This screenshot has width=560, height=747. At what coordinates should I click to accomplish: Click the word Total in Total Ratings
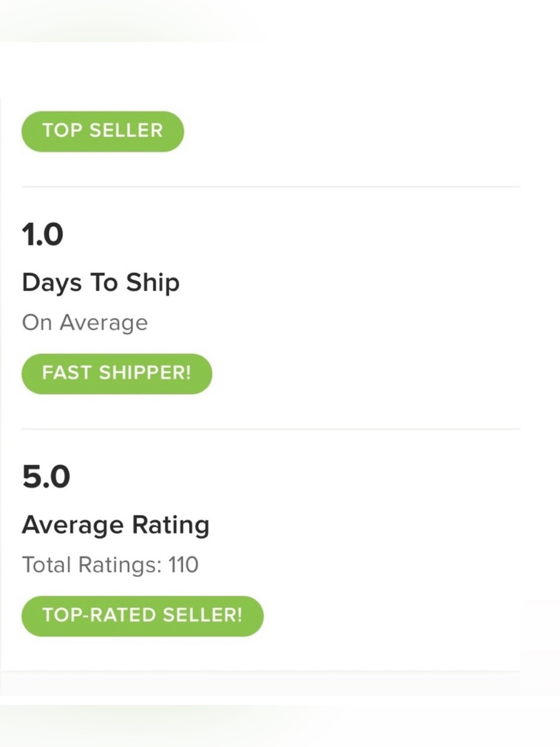(46, 565)
